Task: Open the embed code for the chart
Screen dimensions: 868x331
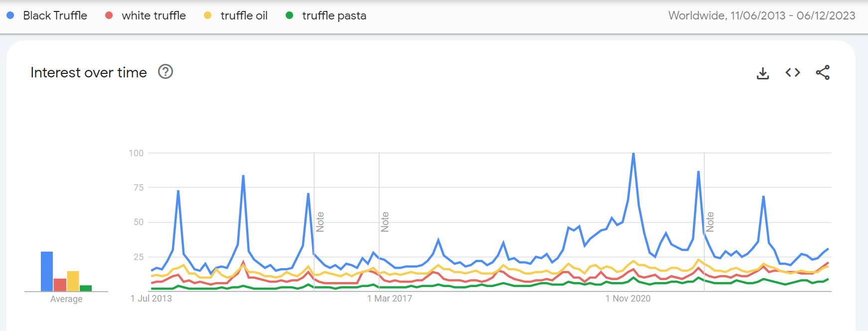Action: pyautogui.click(x=792, y=72)
